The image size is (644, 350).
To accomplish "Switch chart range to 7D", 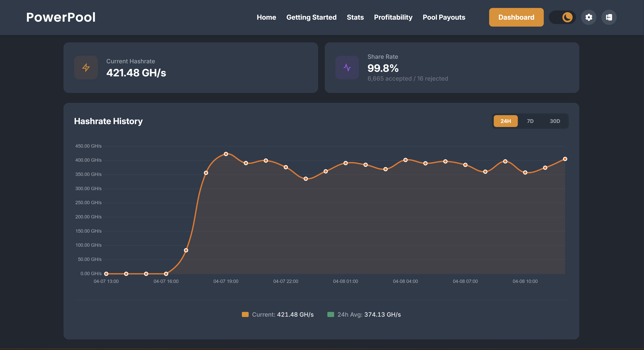I will pos(530,121).
